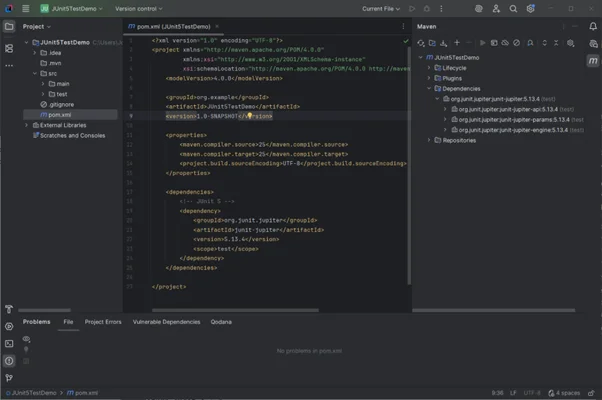
Task: Open the Notifications bell icon
Action: click(x=593, y=27)
